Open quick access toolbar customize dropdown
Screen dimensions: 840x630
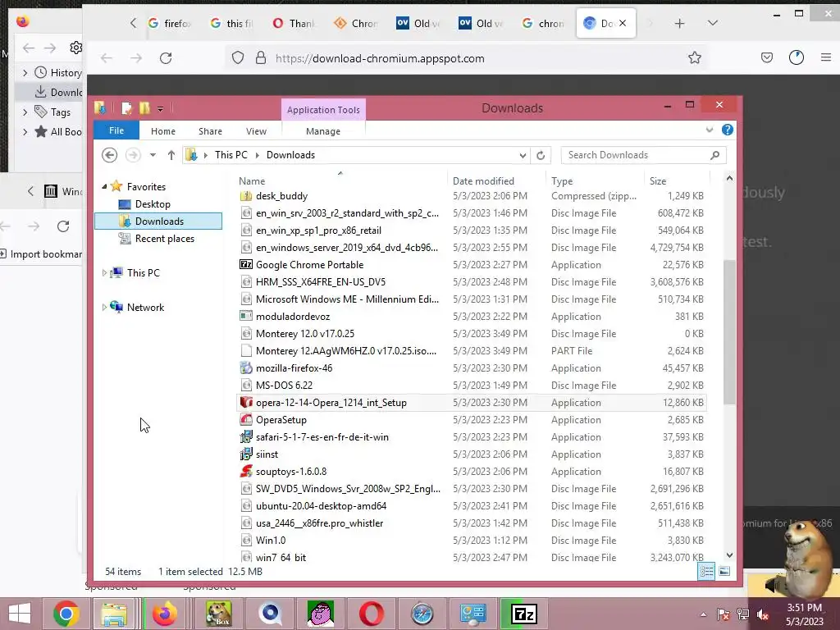coord(160,109)
